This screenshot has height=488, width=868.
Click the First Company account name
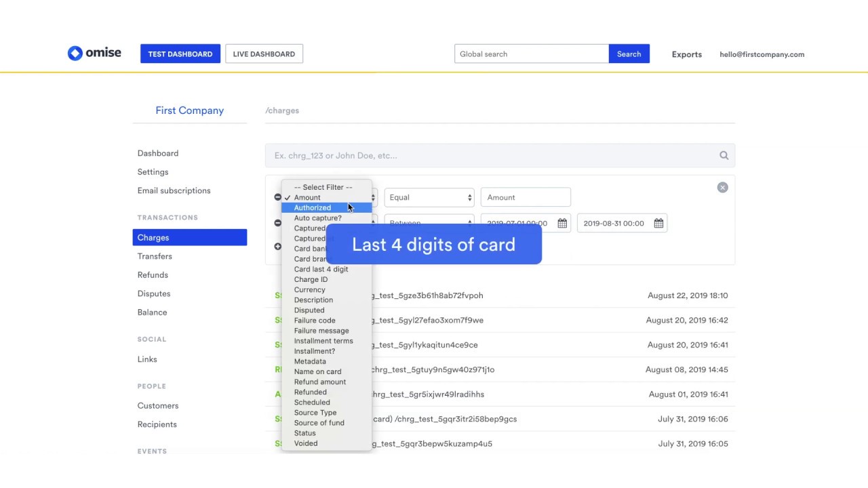pyautogui.click(x=190, y=110)
